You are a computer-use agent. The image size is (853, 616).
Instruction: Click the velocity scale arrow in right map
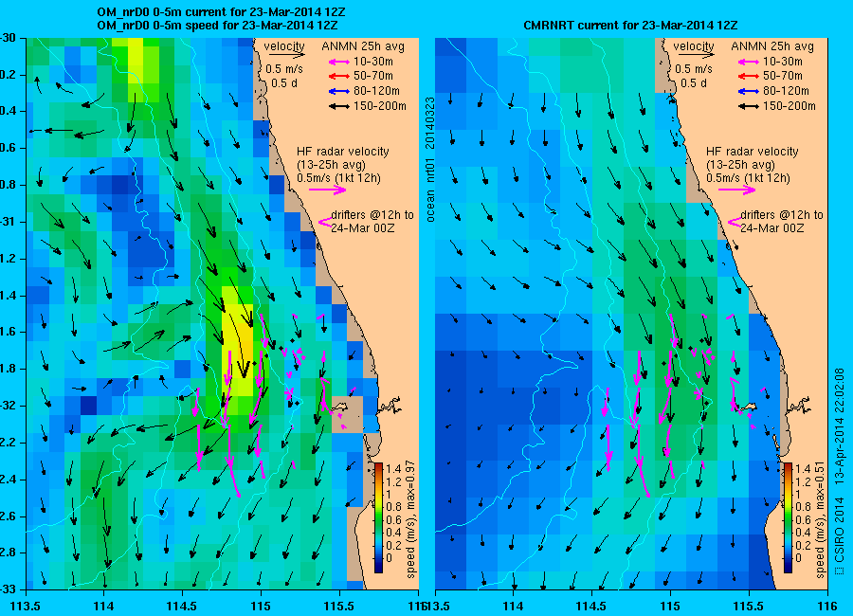tap(696, 54)
